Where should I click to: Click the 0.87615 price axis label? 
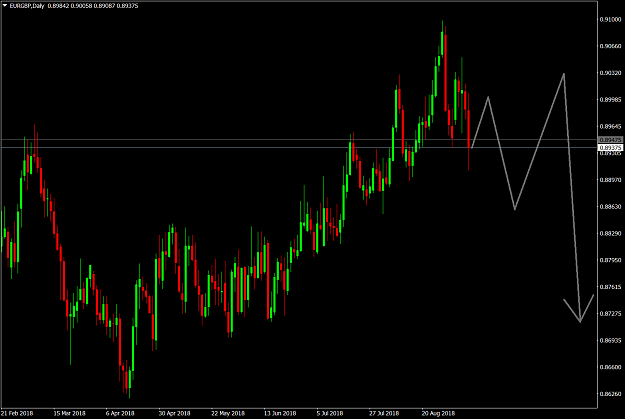point(611,287)
